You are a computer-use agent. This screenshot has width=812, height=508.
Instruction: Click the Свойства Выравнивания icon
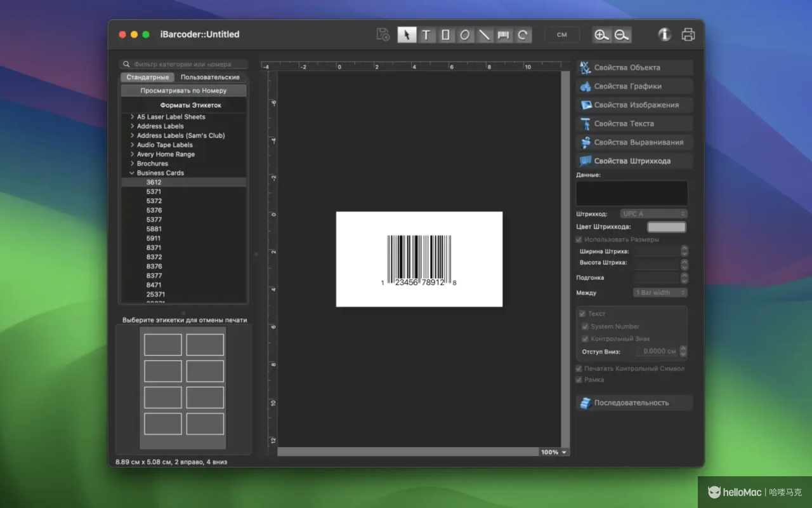[586, 142]
